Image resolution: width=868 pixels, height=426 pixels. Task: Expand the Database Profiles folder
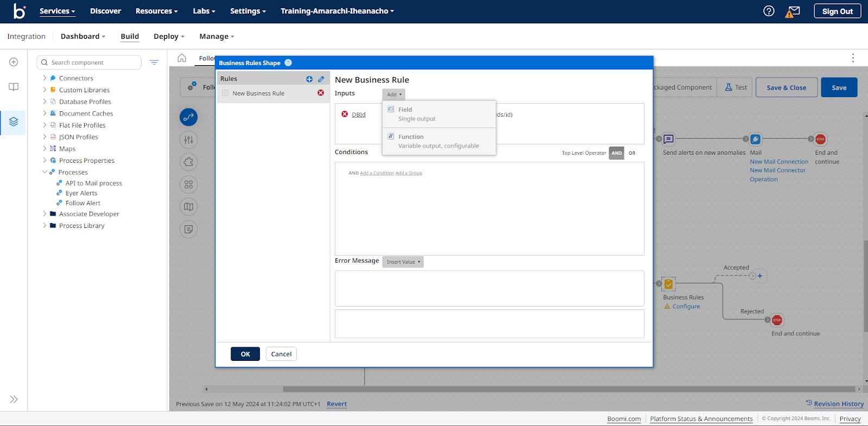(44, 101)
